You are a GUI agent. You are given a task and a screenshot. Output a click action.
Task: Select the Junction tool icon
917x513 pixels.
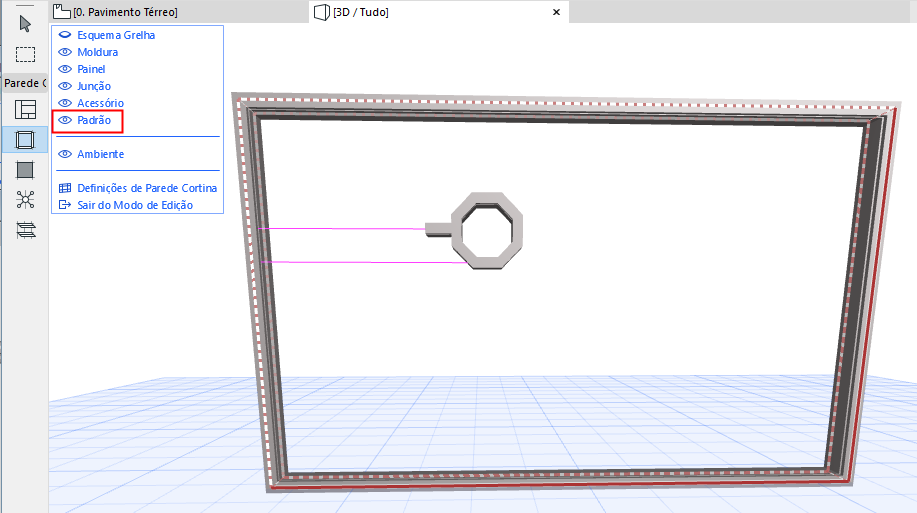pyautogui.click(x=25, y=200)
